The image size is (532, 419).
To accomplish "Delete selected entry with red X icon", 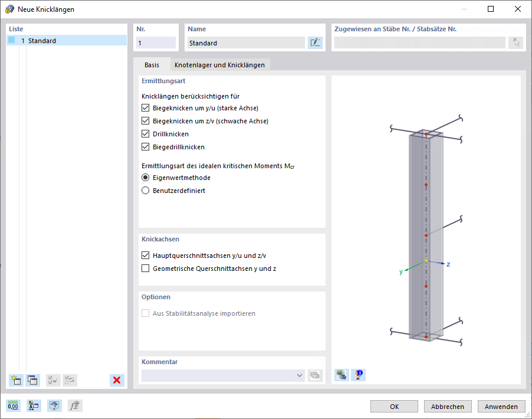I will [117, 380].
